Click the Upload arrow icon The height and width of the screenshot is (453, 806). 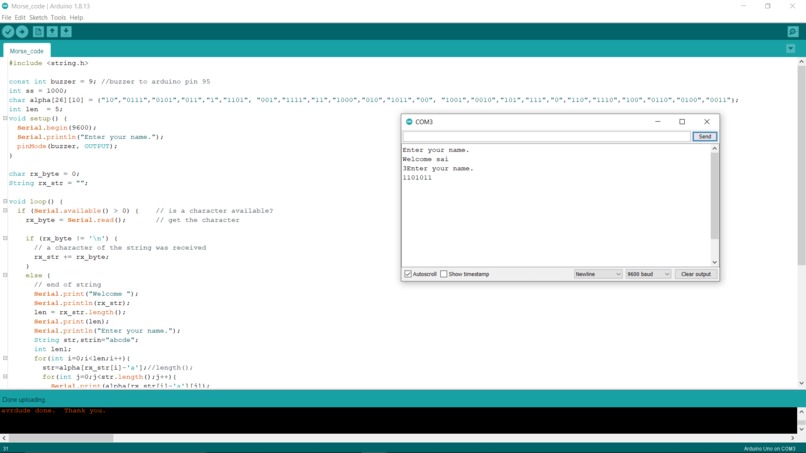[22, 32]
